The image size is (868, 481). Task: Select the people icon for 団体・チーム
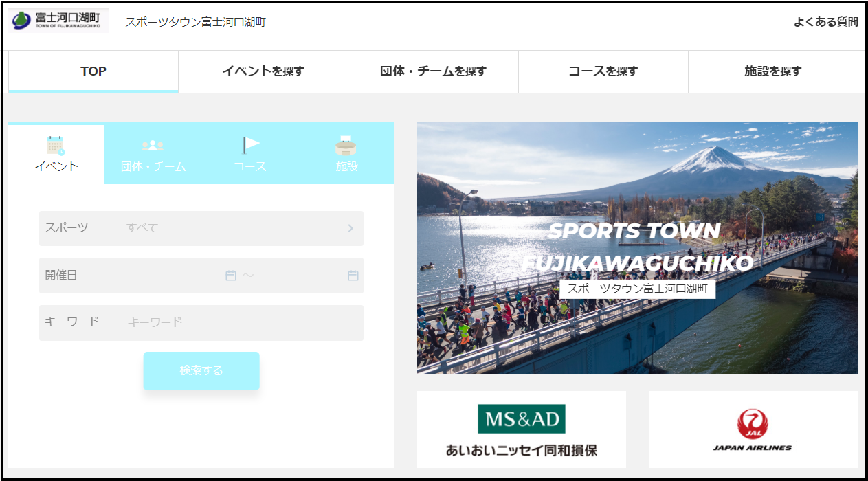(153, 146)
